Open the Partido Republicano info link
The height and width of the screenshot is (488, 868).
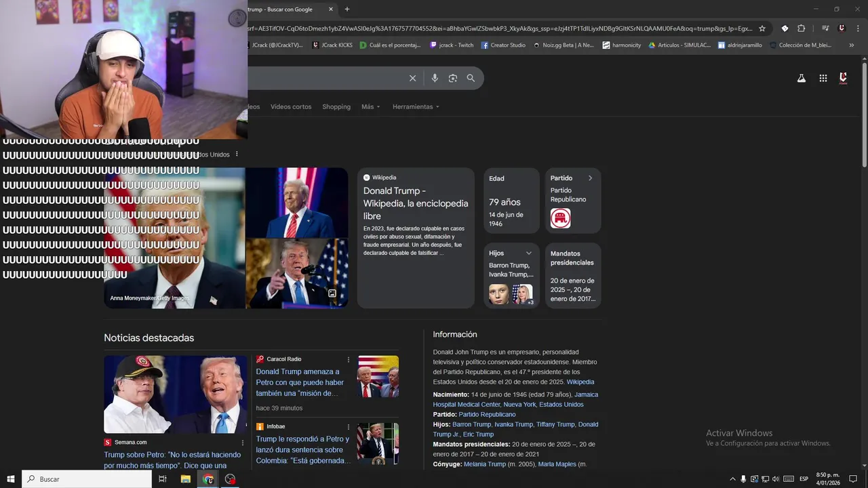[487, 414]
